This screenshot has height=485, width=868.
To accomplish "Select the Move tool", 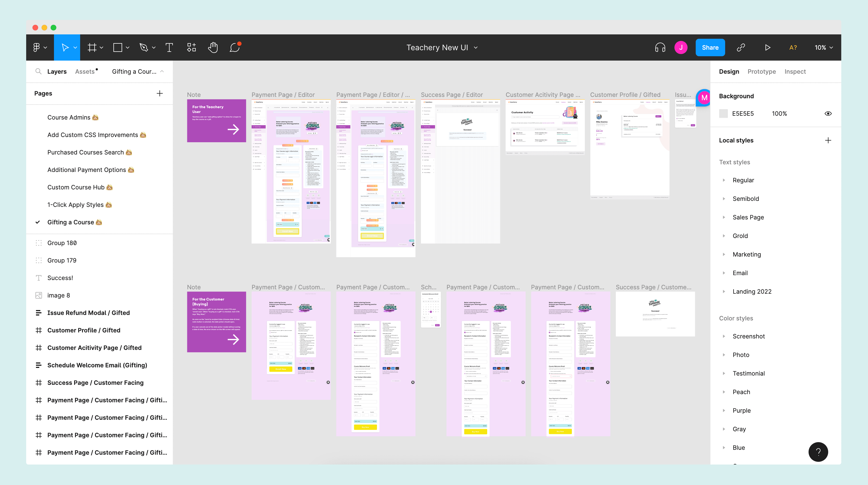I will pyautogui.click(x=65, y=47).
